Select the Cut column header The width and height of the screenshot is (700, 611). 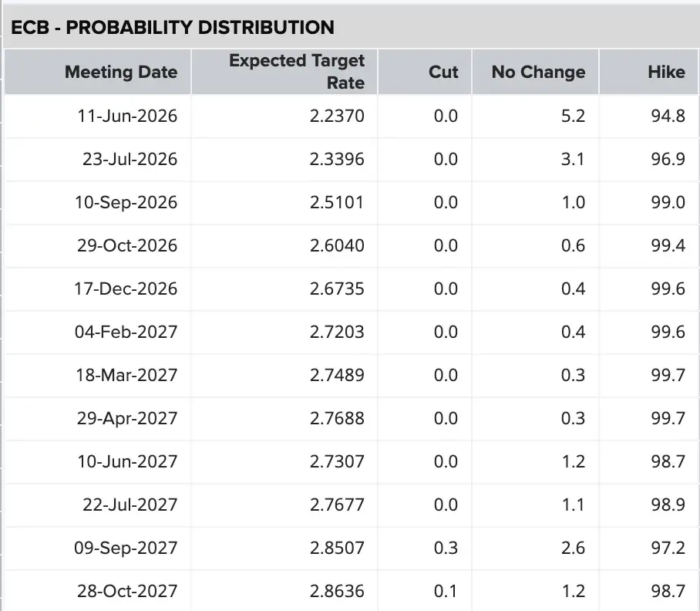click(x=425, y=72)
